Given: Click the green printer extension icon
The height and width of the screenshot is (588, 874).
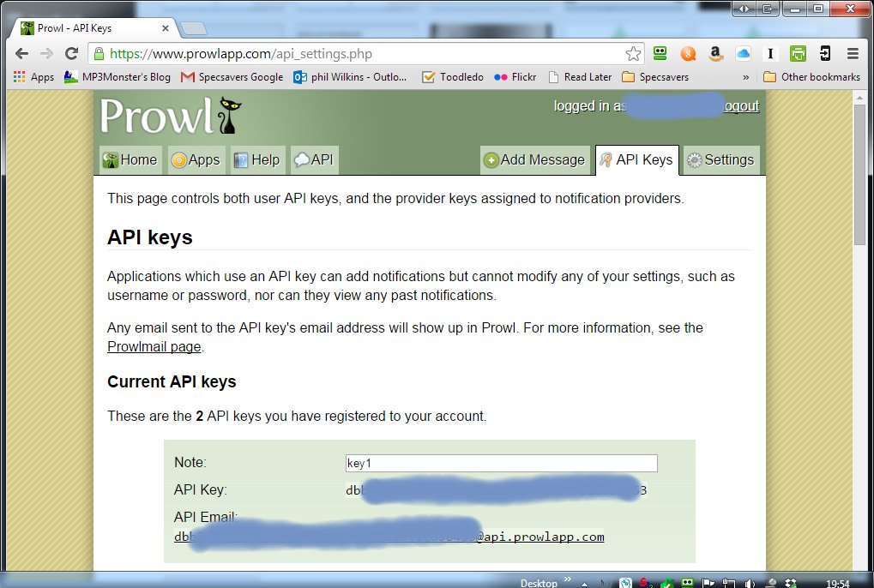Looking at the screenshot, I should [x=798, y=54].
